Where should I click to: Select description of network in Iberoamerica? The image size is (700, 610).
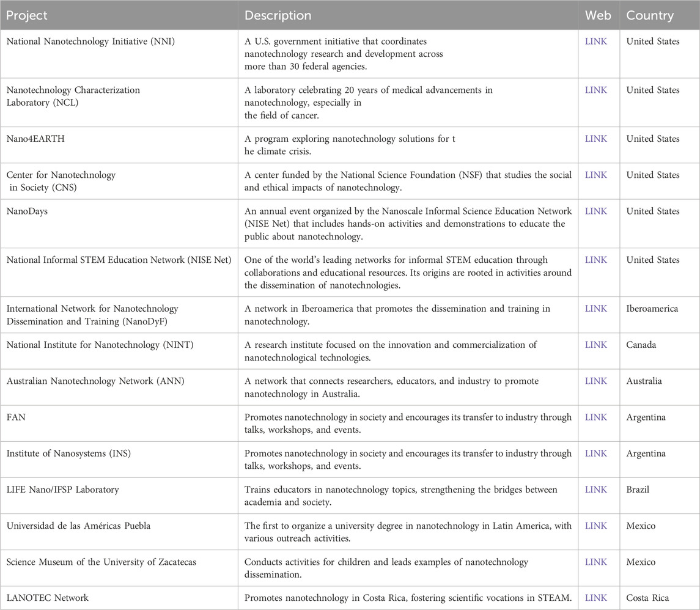click(397, 315)
